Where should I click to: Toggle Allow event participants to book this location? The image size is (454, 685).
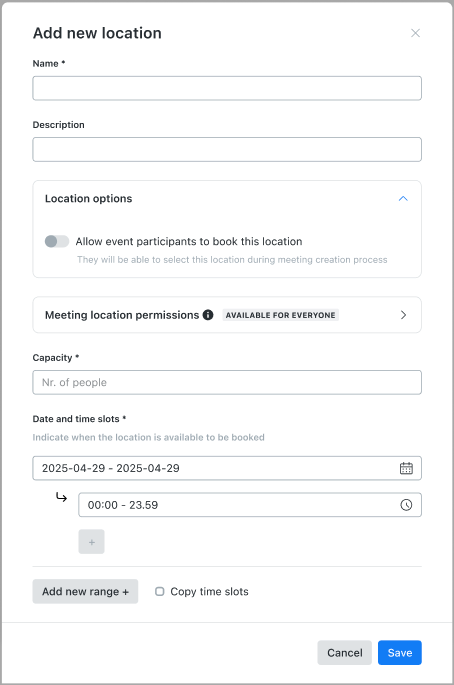[x=57, y=241]
